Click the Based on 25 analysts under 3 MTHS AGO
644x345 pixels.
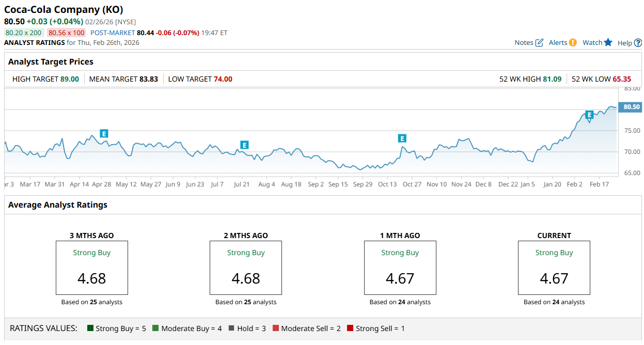92,302
